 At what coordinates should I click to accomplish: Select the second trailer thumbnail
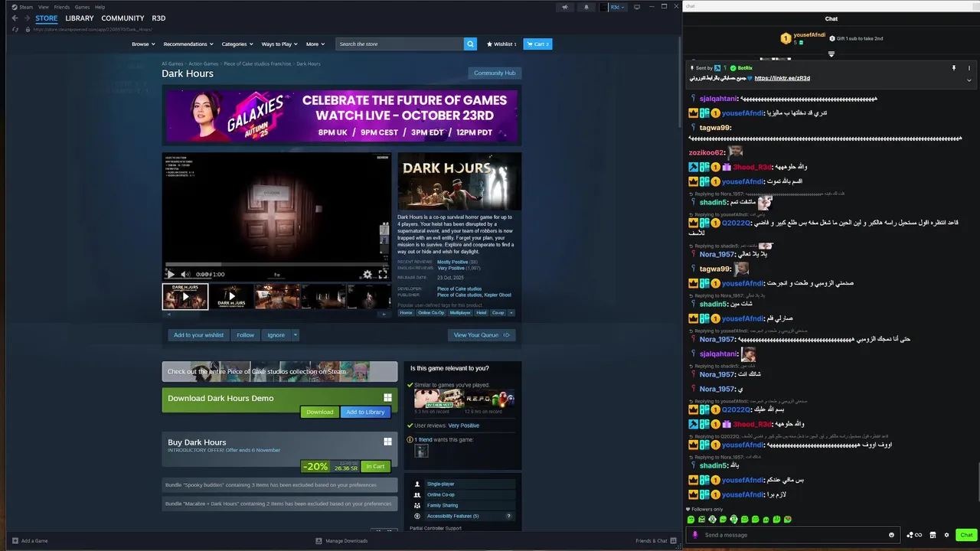(x=230, y=296)
